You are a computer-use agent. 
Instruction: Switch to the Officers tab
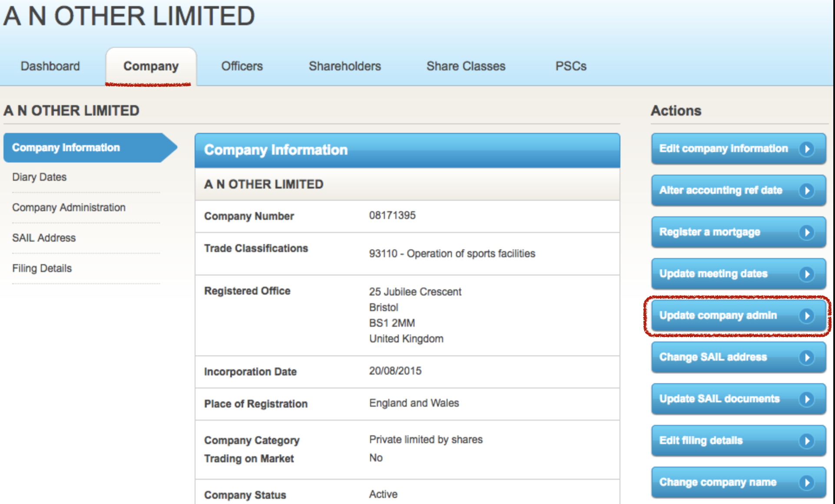[242, 66]
